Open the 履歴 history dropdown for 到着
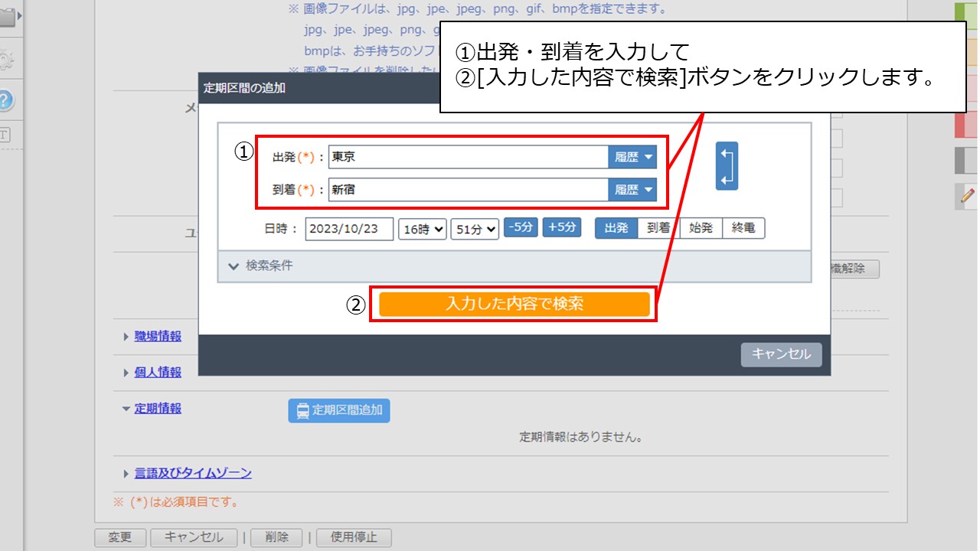Viewport: 980px width, 551px height. pyautogui.click(x=632, y=189)
